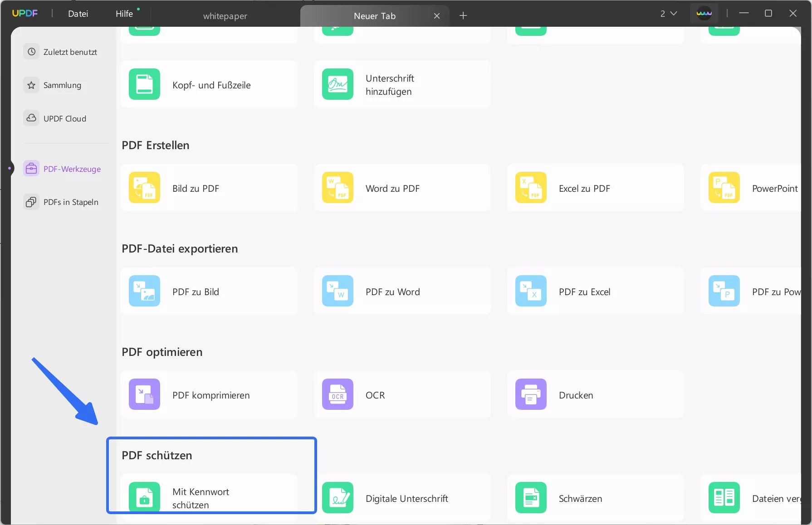This screenshot has width=812, height=525.
Task: Click the Drucken printer icon
Action: pyautogui.click(x=531, y=394)
